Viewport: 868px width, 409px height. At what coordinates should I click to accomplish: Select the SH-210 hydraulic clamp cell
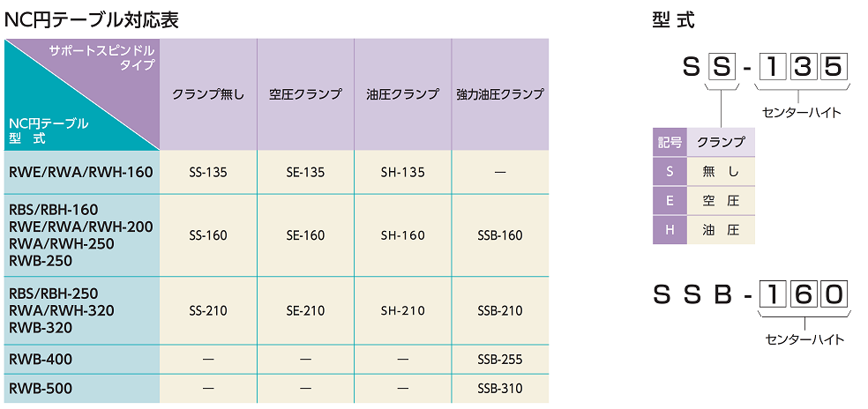pyautogui.click(x=403, y=310)
